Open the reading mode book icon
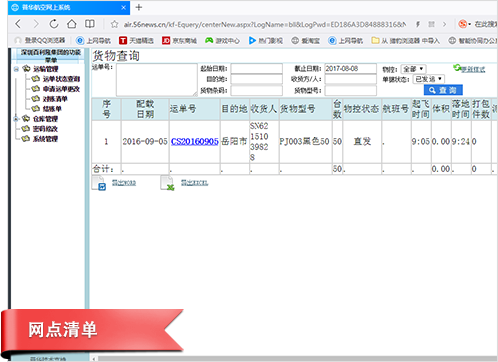The width and height of the screenshot is (498, 362). [x=90, y=24]
